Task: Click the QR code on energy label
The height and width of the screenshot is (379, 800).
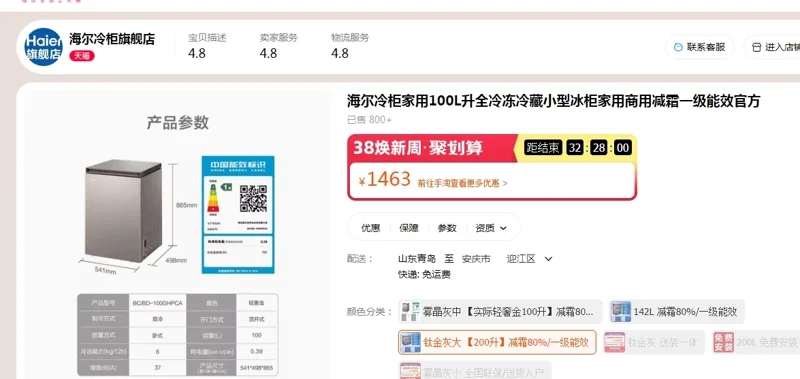Action: click(x=254, y=198)
